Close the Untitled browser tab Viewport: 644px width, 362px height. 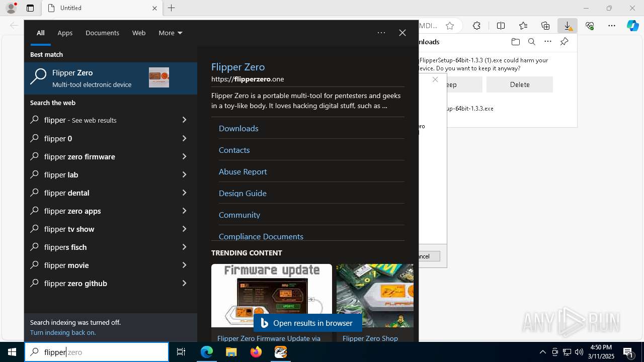pos(155,8)
